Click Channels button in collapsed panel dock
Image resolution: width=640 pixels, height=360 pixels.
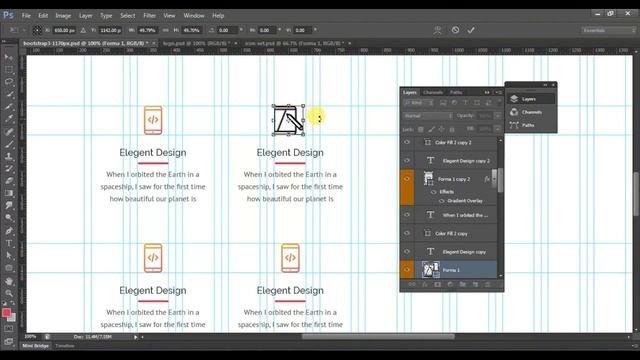click(x=531, y=112)
